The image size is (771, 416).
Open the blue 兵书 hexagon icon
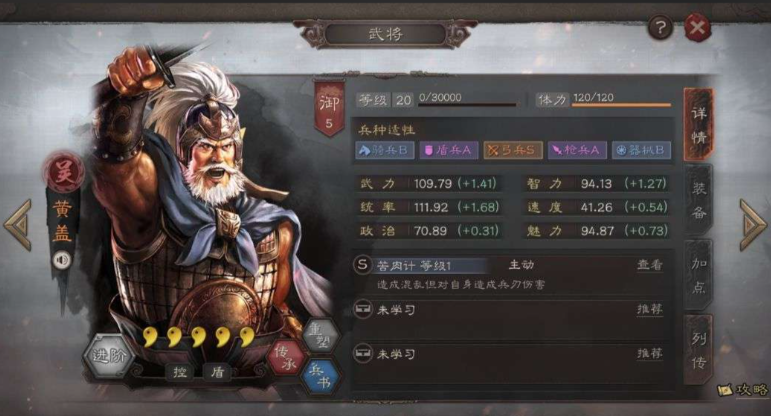tap(321, 376)
